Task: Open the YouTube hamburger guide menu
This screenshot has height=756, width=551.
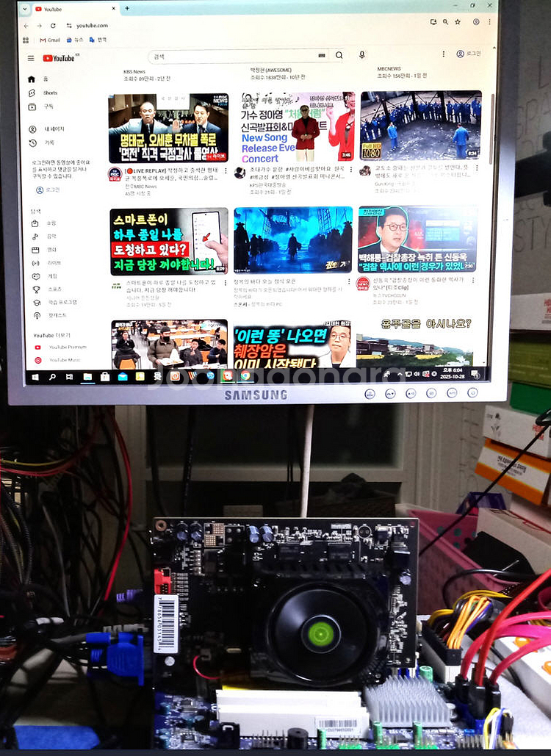Action: pyautogui.click(x=31, y=58)
